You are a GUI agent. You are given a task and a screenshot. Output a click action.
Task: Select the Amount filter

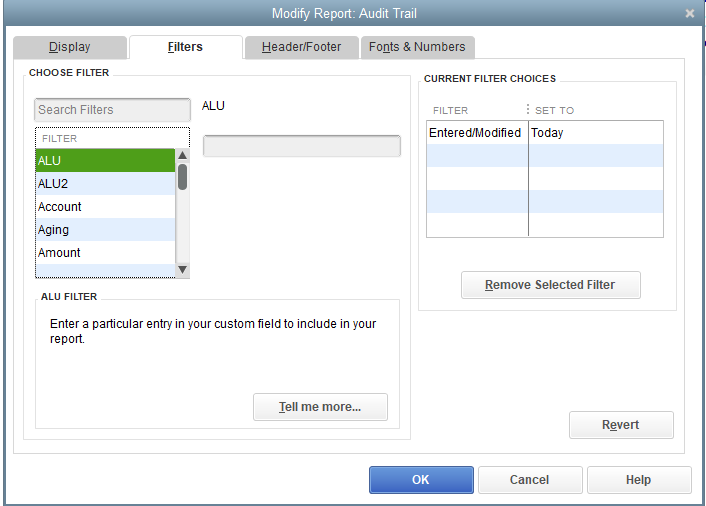click(105, 253)
